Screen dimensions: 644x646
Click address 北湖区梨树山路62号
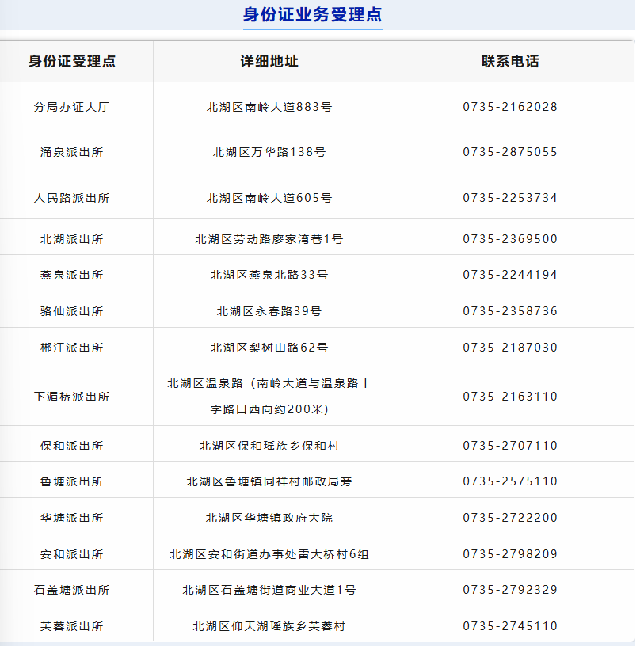click(269, 345)
